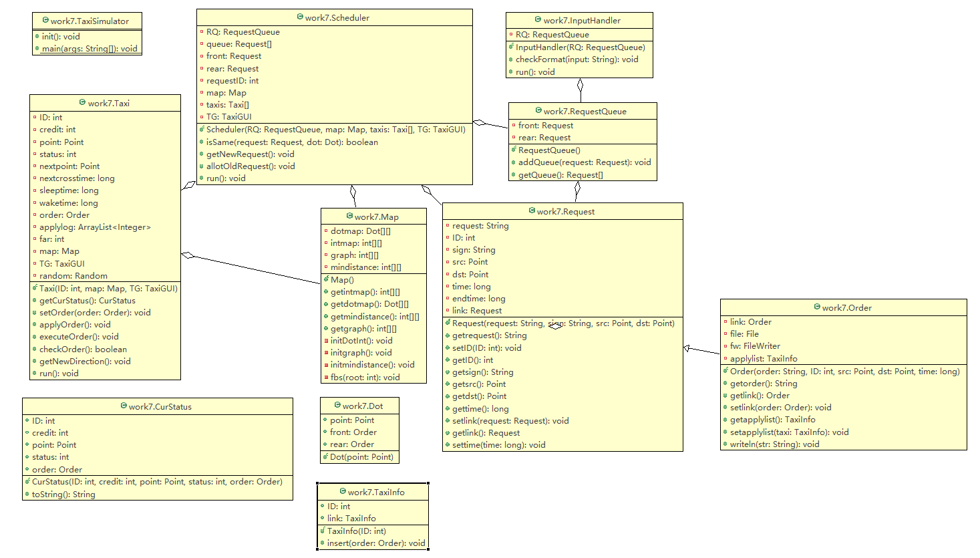This screenshot has height=558, width=980.
Task: Click the class icon beside work7.Dot
Action: coord(337,405)
